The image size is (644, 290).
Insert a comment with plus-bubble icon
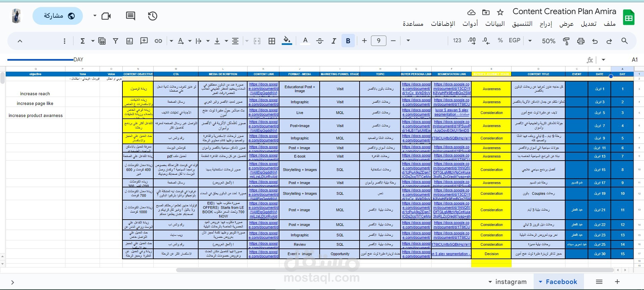click(144, 41)
